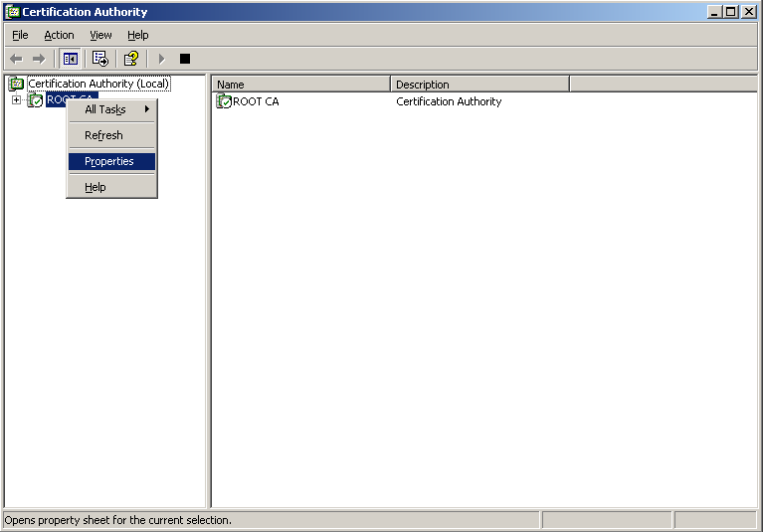Click the Export List toolbar icon

tap(100, 59)
